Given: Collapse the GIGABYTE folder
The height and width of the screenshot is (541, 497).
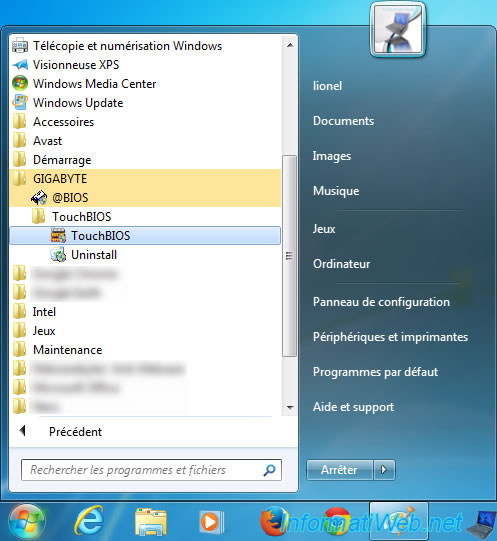Looking at the screenshot, I should pyautogui.click(x=145, y=179).
